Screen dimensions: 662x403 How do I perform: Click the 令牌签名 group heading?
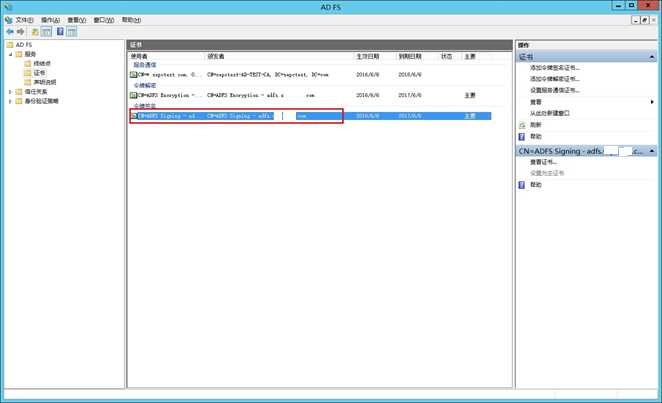coord(145,106)
